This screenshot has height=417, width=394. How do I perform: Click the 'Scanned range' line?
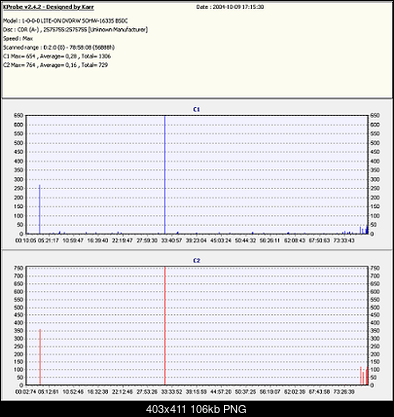[59, 47]
